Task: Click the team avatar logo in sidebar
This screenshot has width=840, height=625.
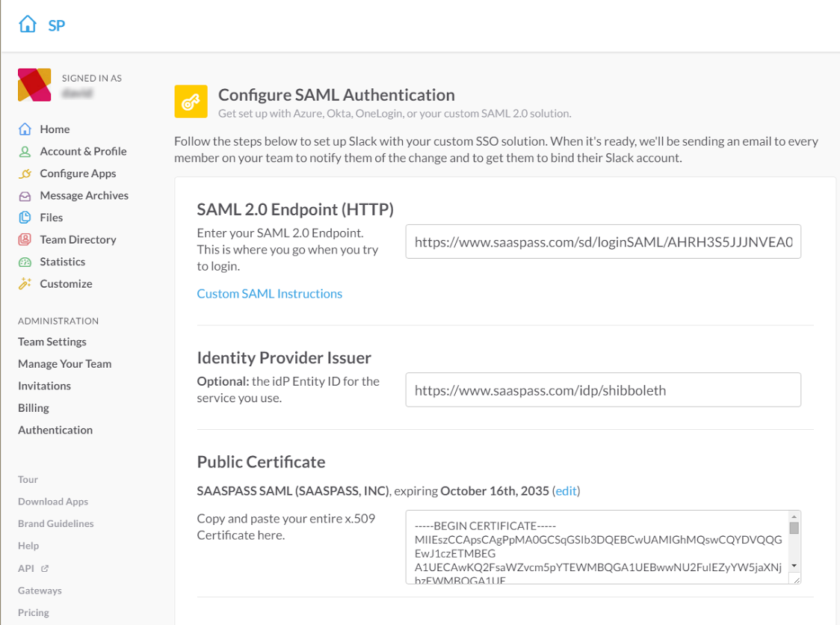Action: [x=34, y=84]
